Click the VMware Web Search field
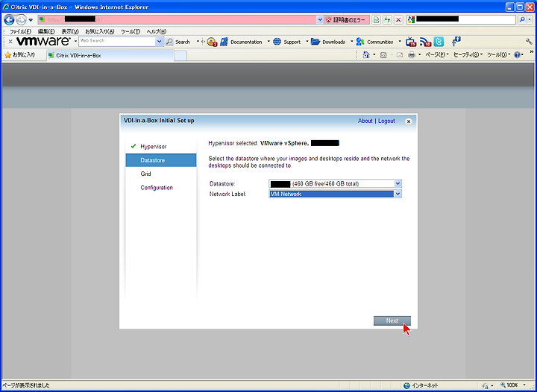The height and width of the screenshot is (392, 537). [117, 42]
